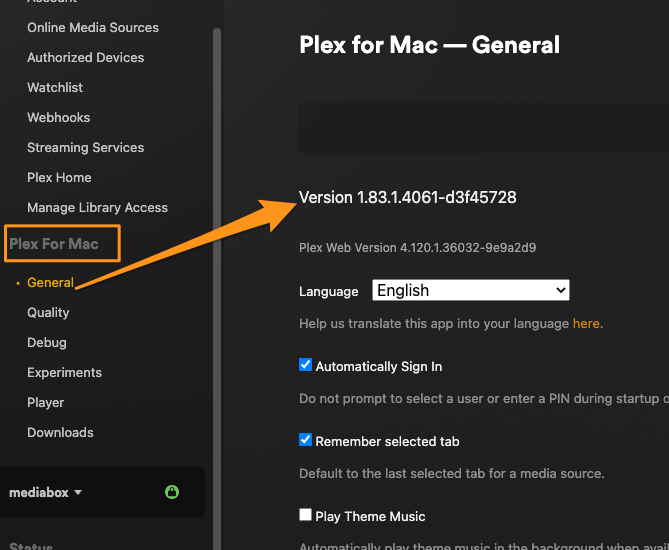Open the Watchlist settings page
Viewport: 669px width, 550px height.
[55, 87]
